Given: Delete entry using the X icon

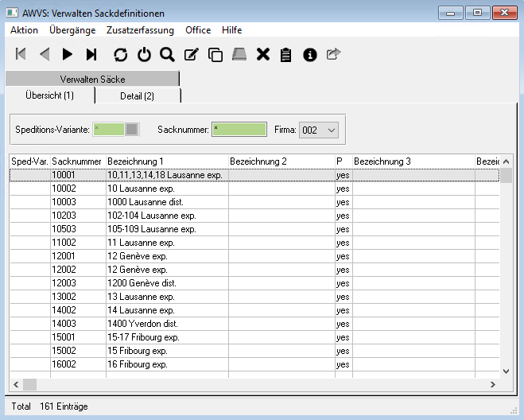Looking at the screenshot, I should coord(263,54).
